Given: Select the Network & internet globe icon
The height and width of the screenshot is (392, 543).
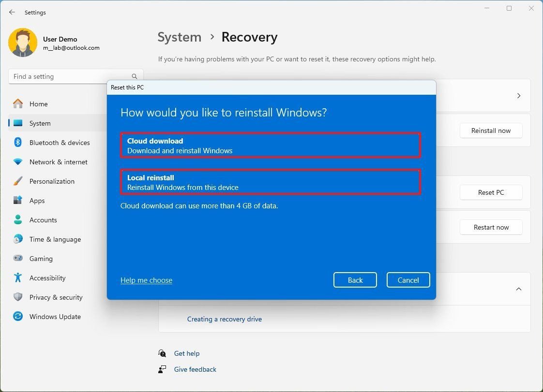Looking at the screenshot, I should (x=18, y=162).
